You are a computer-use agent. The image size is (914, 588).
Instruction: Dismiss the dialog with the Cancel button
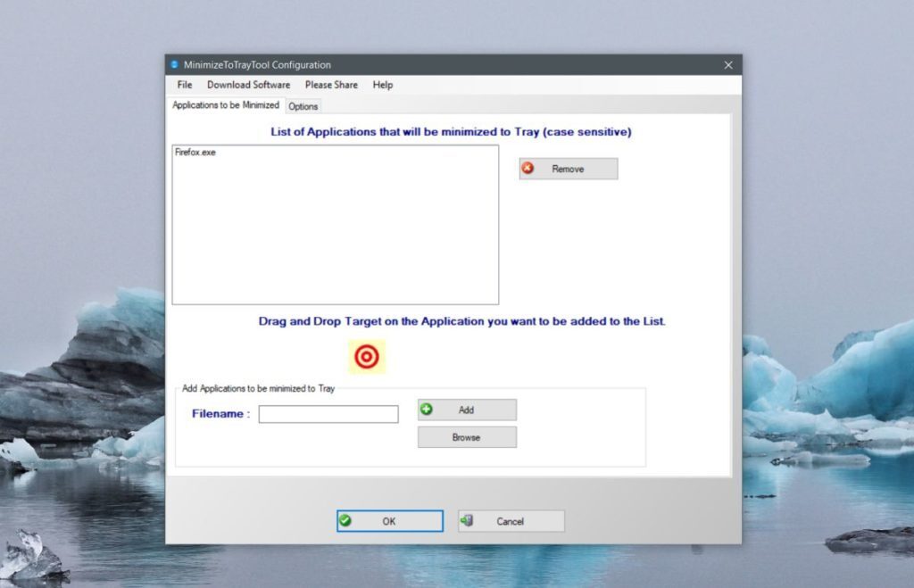click(511, 520)
